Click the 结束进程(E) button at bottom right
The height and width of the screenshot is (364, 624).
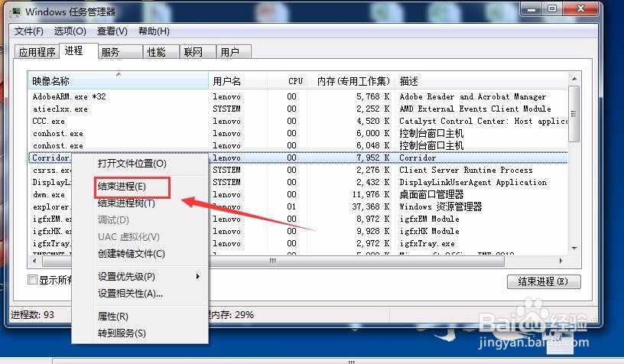click(x=544, y=281)
